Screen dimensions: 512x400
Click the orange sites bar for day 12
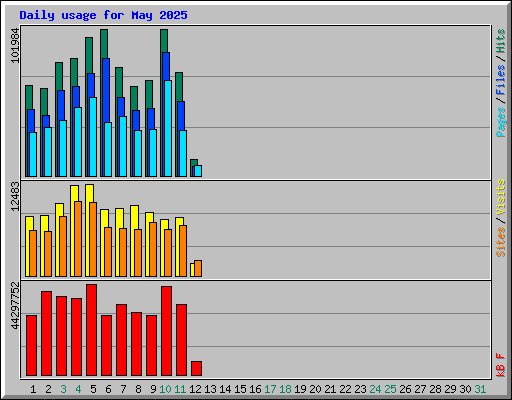(x=198, y=268)
